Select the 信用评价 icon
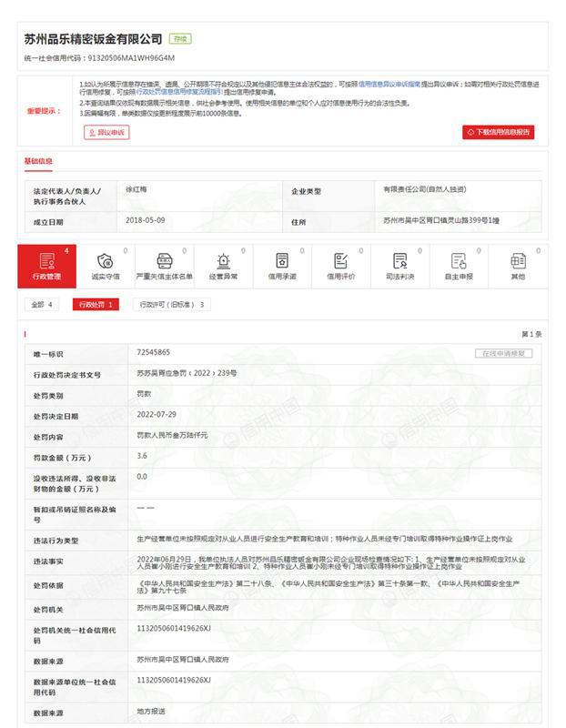The width and height of the screenshot is (566, 728). (341, 261)
